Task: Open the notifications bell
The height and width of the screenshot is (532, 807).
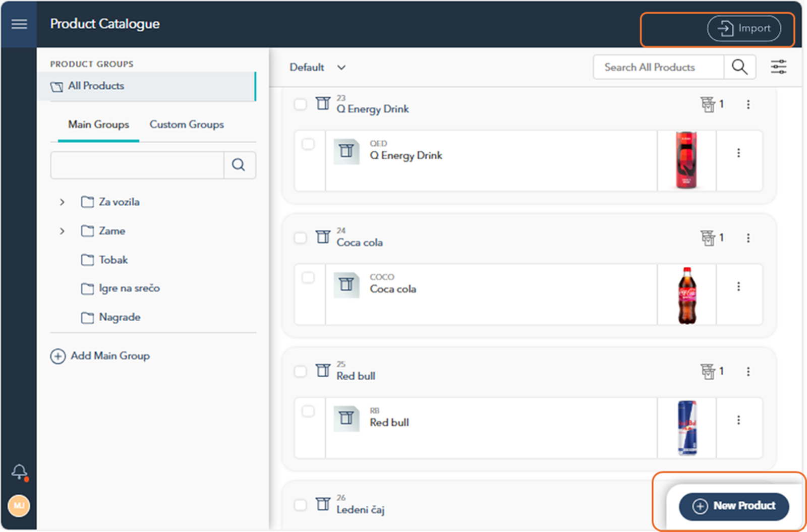Action: tap(19, 472)
